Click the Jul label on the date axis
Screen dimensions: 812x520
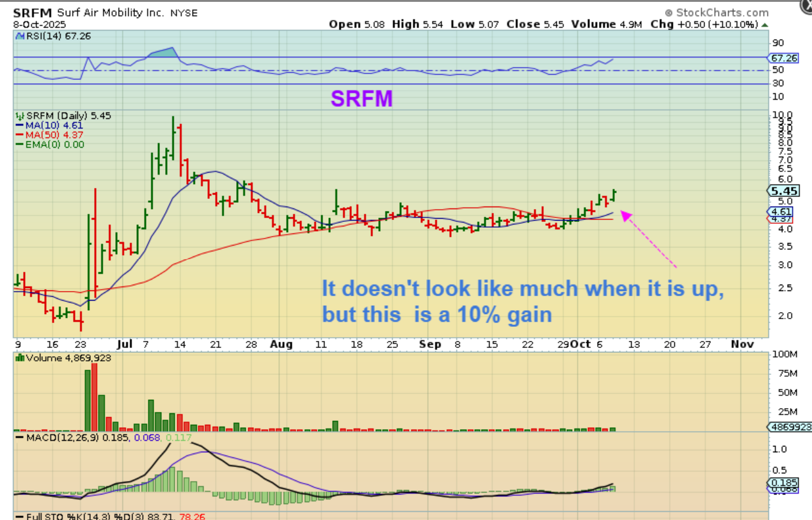pos(126,344)
